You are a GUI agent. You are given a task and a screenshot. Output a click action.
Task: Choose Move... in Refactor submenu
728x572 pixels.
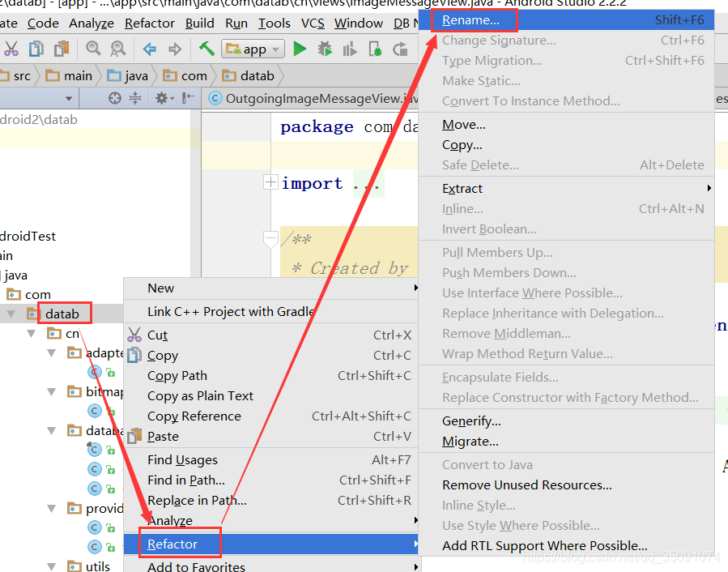pyautogui.click(x=566, y=125)
